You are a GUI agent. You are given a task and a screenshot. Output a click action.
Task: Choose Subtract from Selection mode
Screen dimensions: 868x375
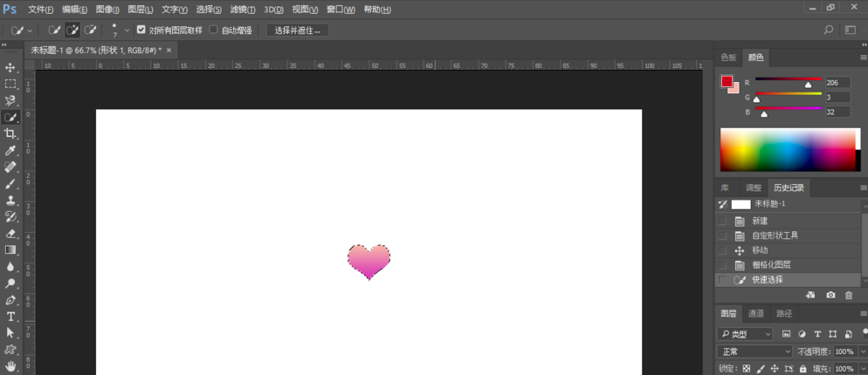(90, 30)
